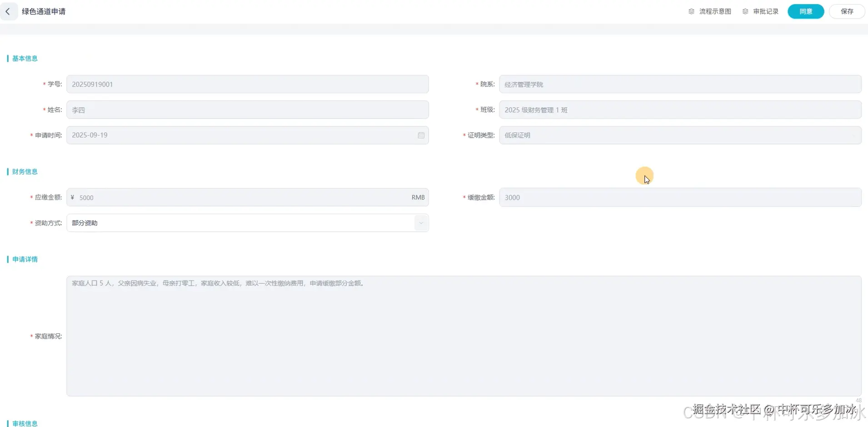The image size is (868, 427).
Task: View the 审批记录 link
Action: [766, 11]
